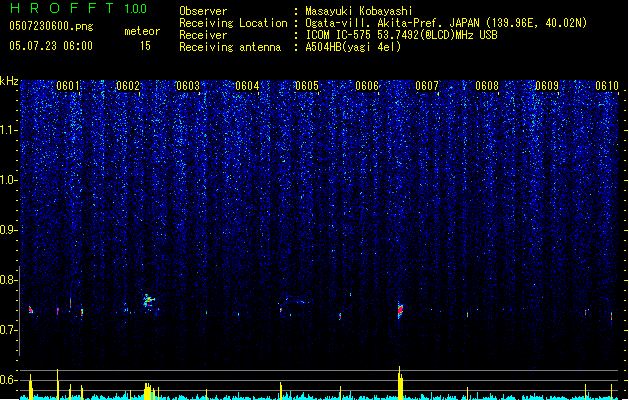Click the tallest yellow power spike before 0607
Viewport: 629px width, 400px height.
(x=400, y=383)
